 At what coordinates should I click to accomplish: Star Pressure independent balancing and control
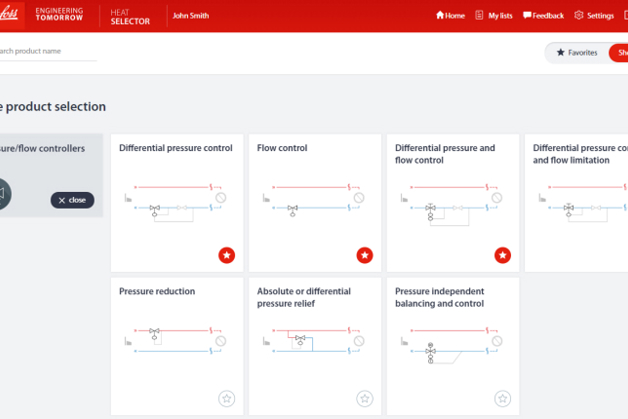click(503, 399)
